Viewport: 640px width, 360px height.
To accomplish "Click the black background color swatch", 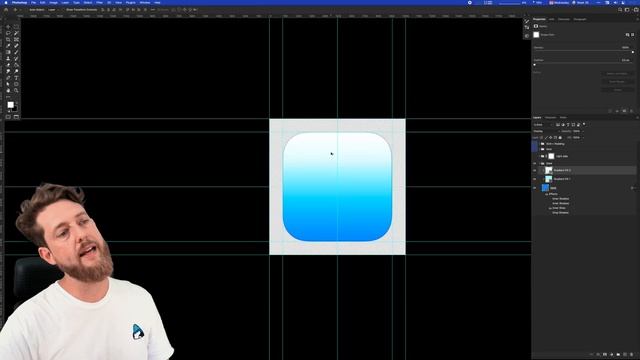I will click(15, 109).
